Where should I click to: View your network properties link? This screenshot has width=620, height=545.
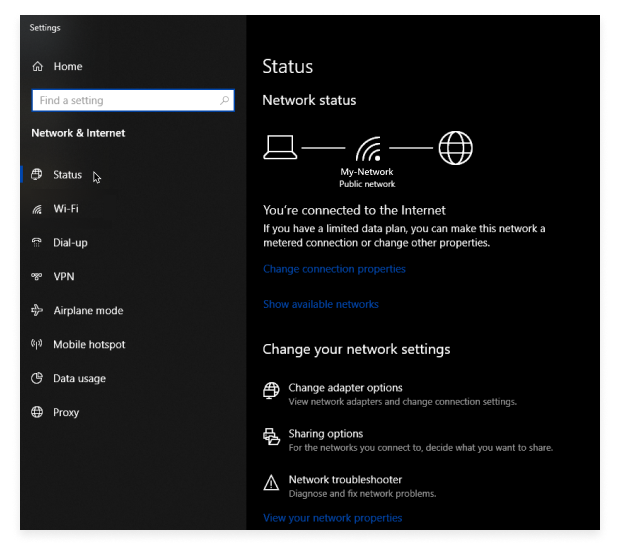coord(332,518)
